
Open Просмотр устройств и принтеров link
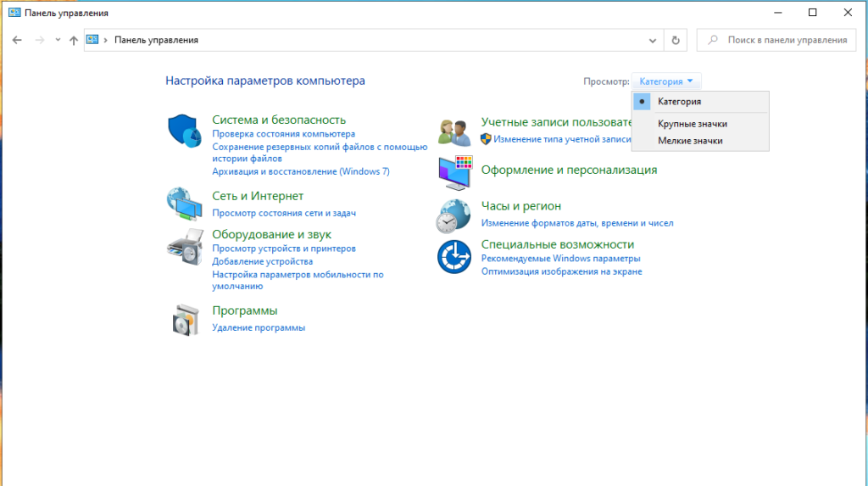[284, 249]
